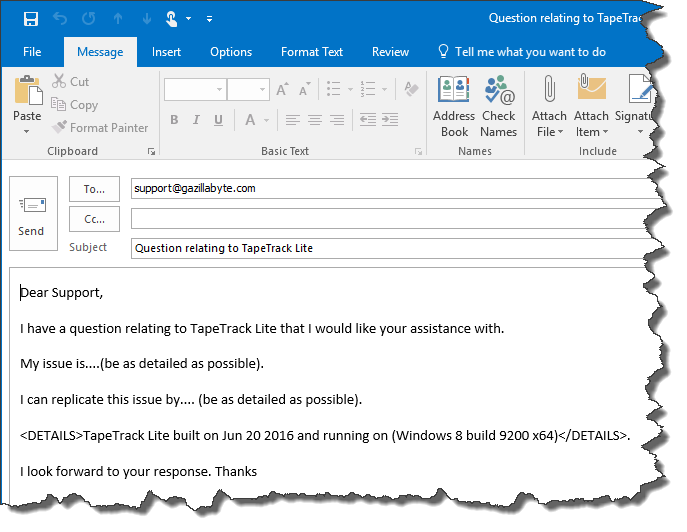Apply bullet list
This screenshot has width=687, height=532.
(334, 89)
